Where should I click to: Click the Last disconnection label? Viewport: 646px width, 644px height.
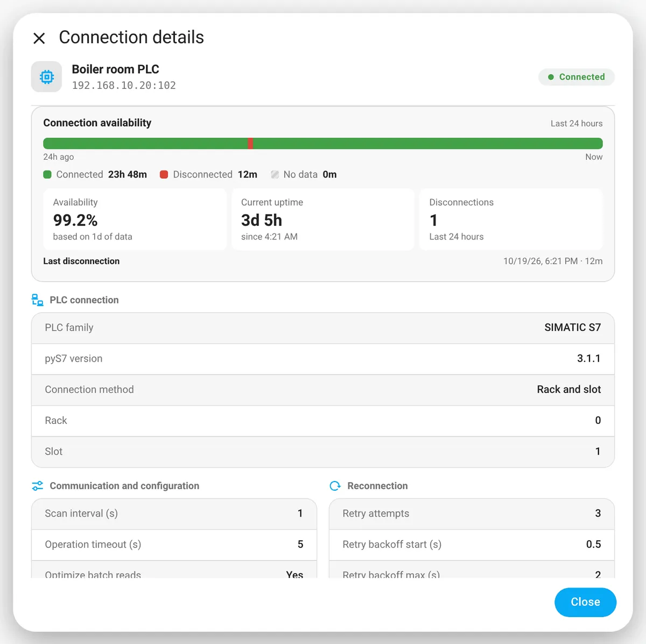[x=81, y=261]
